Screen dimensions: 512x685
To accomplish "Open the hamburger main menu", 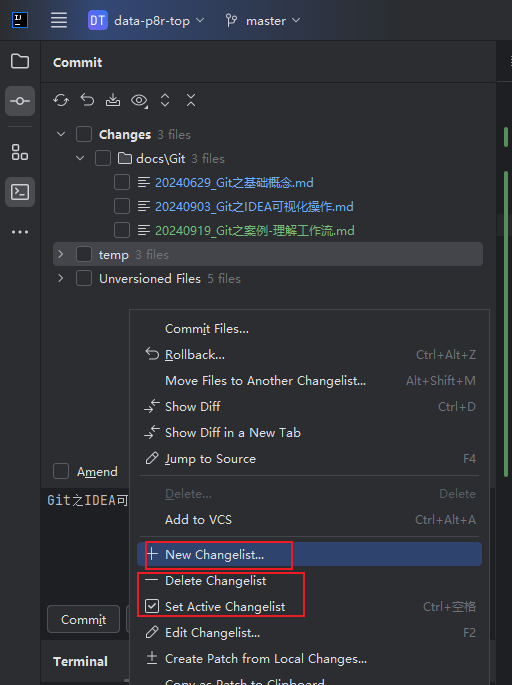I will pyautogui.click(x=59, y=20).
